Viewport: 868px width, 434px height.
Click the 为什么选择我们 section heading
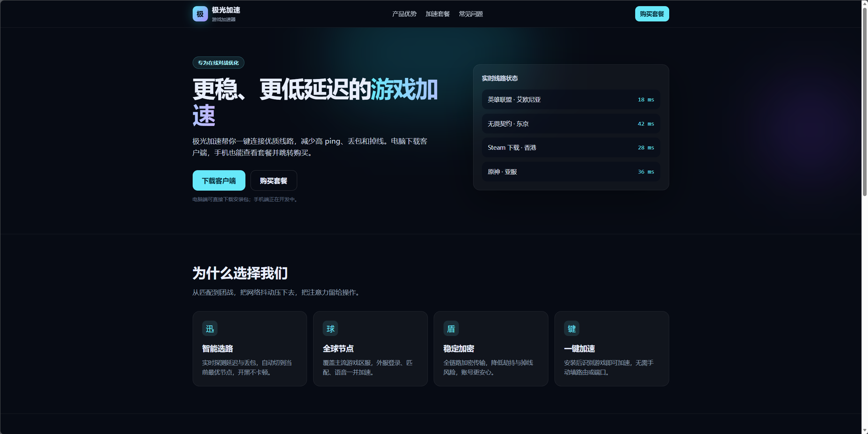click(240, 273)
